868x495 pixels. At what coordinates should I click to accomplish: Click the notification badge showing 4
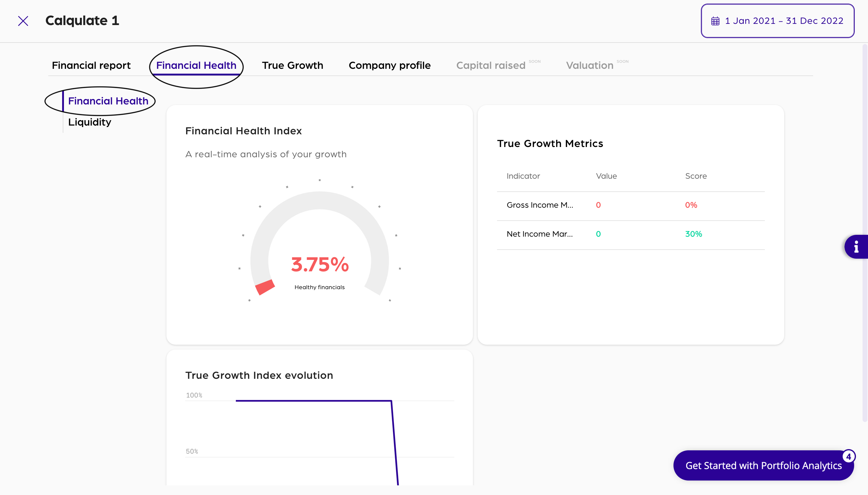[x=849, y=457]
